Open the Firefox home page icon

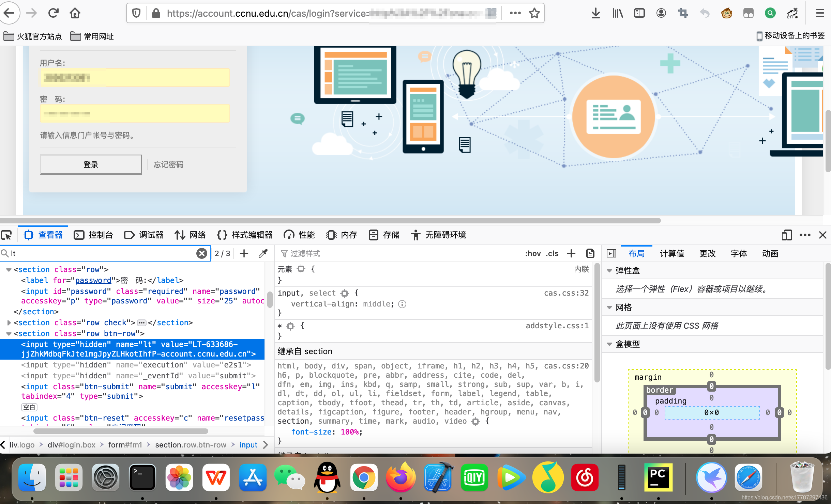tap(75, 13)
